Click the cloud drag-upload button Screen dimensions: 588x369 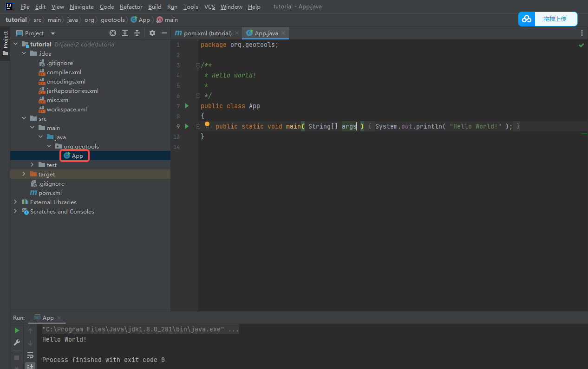click(x=548, y=19)
